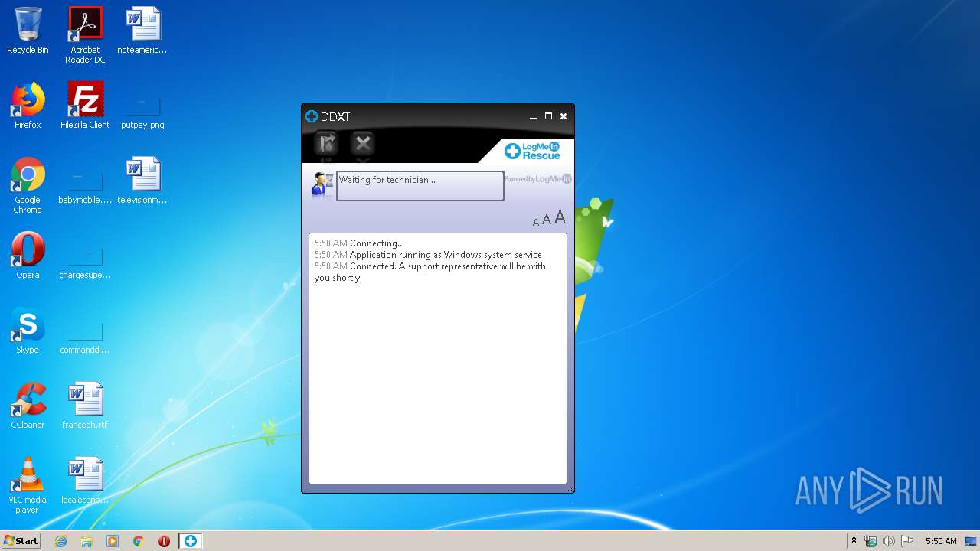The height and width of the screenshot is (551, 980).
Task: Click the Action Center flag icon
Action: click(x=907, y=541)
